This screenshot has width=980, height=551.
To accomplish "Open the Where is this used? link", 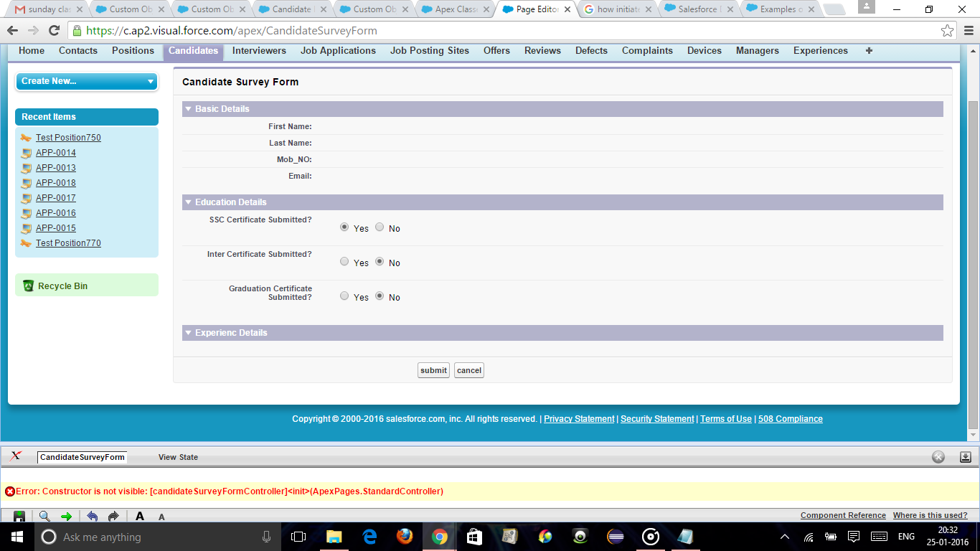I will click(x=930, y=515).
